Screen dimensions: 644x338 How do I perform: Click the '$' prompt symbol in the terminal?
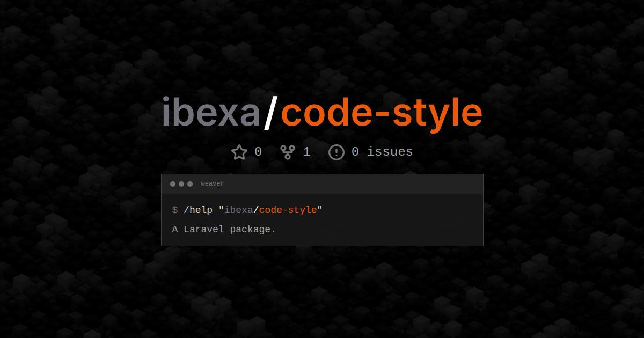pos(175,210)
